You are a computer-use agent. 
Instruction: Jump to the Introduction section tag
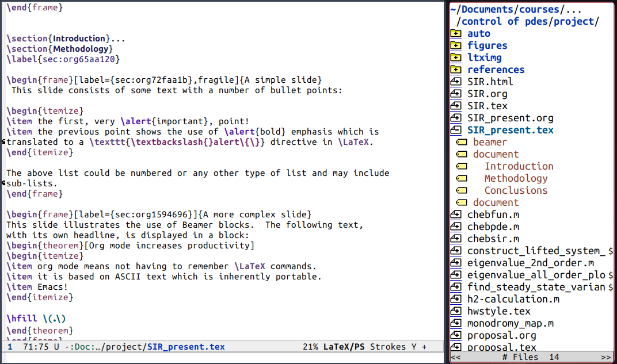pos(519,166)
